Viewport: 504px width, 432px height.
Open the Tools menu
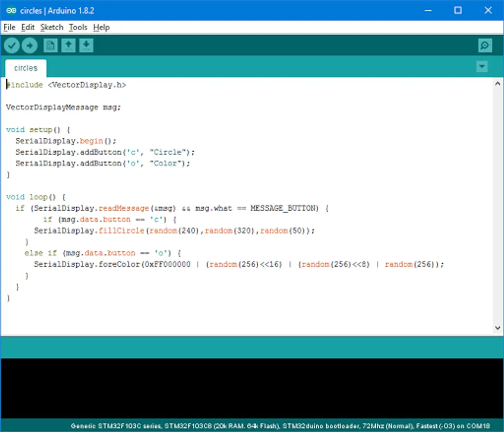click(78, 27)
